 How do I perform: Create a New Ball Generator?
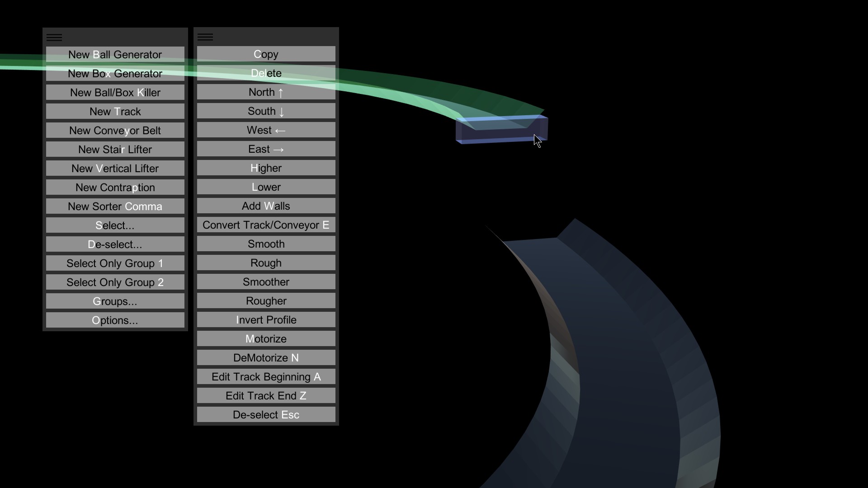point(115,55)
